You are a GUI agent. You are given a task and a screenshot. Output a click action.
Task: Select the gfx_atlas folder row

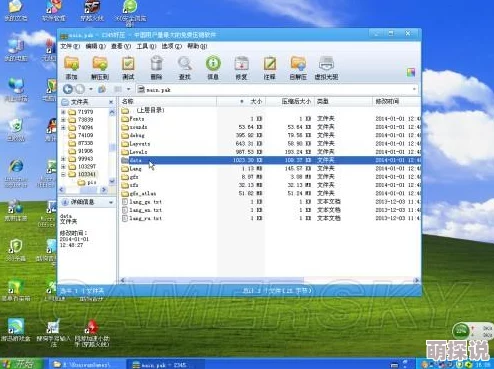[x=270, y=193]
